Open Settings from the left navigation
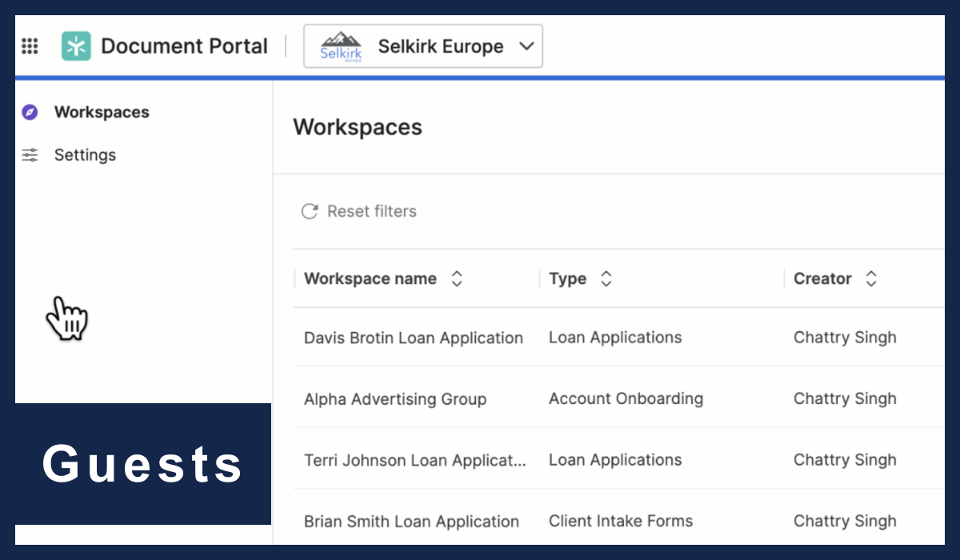 [x=85, y=154]
